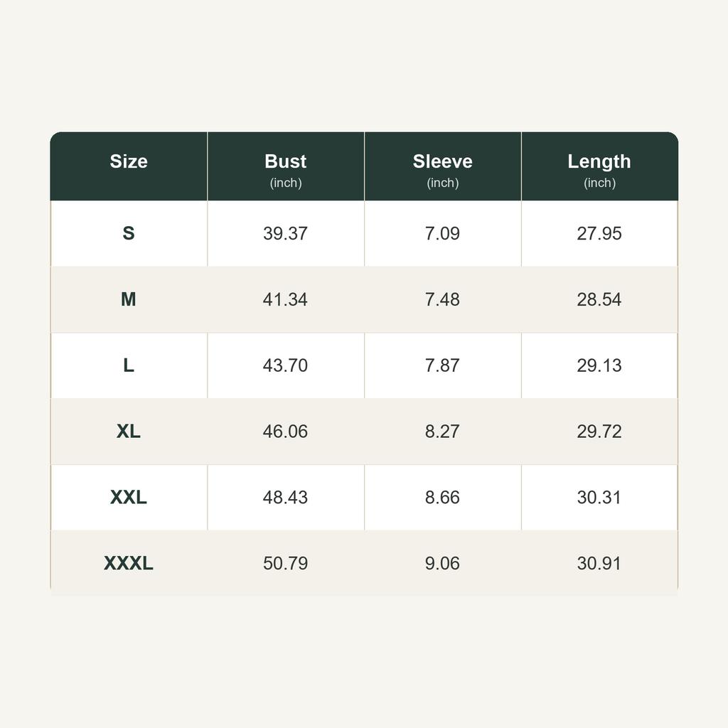Select the XXL size label
The image size is (728, 728).
pyautogui.click(x=129, y=497)
